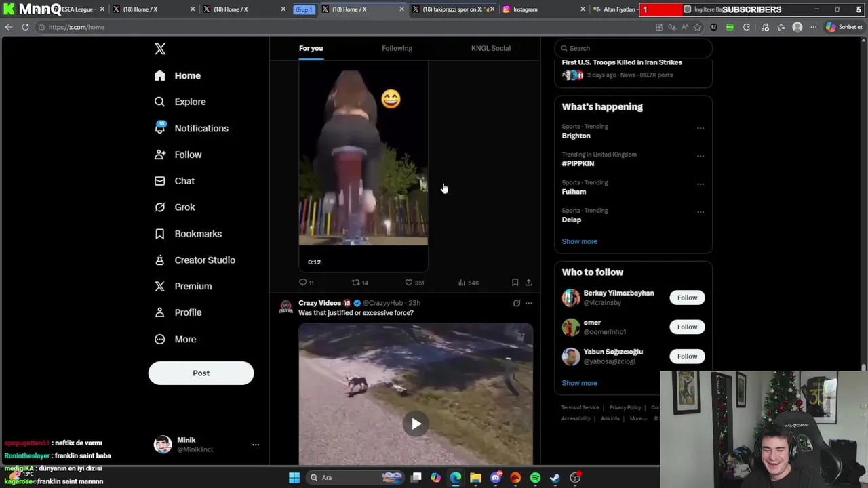Open Grok in the sidebar
The width and height of the screenshot is (868, 488).
[175, 207]
